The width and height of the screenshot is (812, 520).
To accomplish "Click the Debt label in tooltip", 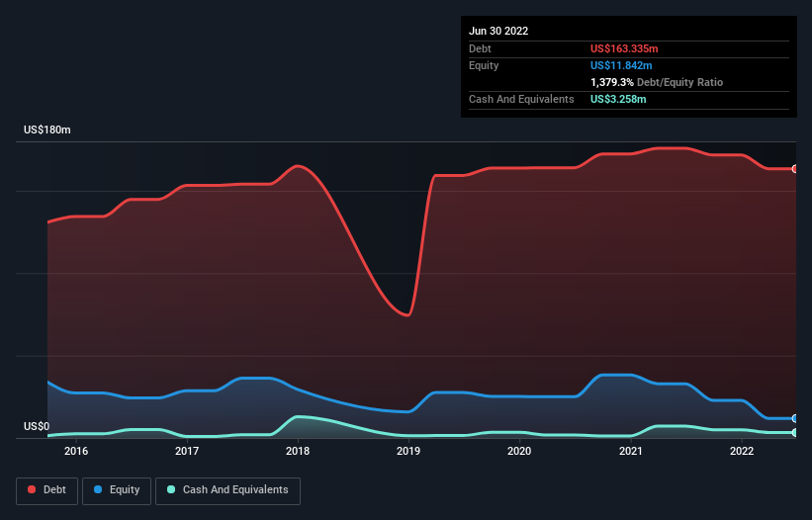I will (480, 48).
